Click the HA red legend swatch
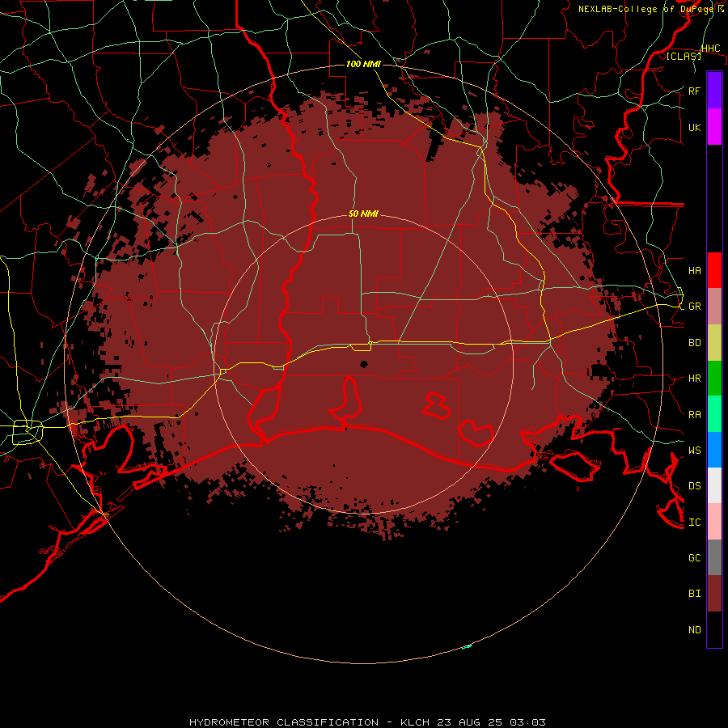The width and height of the screenshot is (728, 728). [714, 270]
